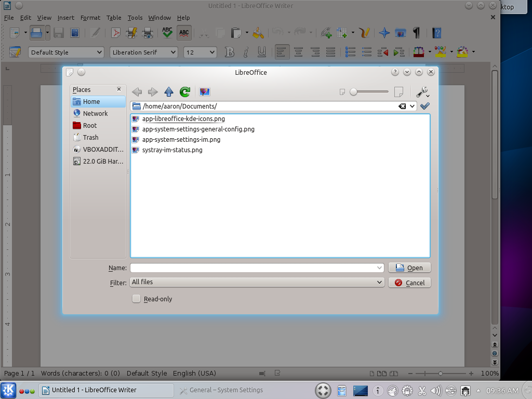Adjust the icon size zoom slider

point(369,91)
